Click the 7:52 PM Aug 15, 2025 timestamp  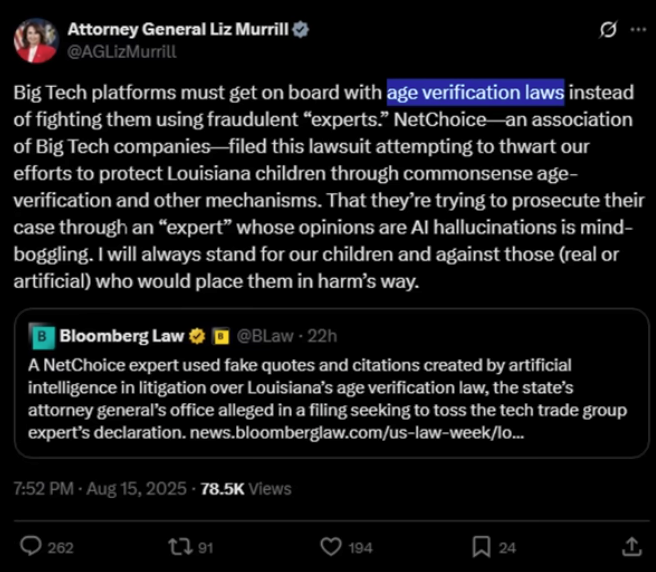tap(98, 489)
